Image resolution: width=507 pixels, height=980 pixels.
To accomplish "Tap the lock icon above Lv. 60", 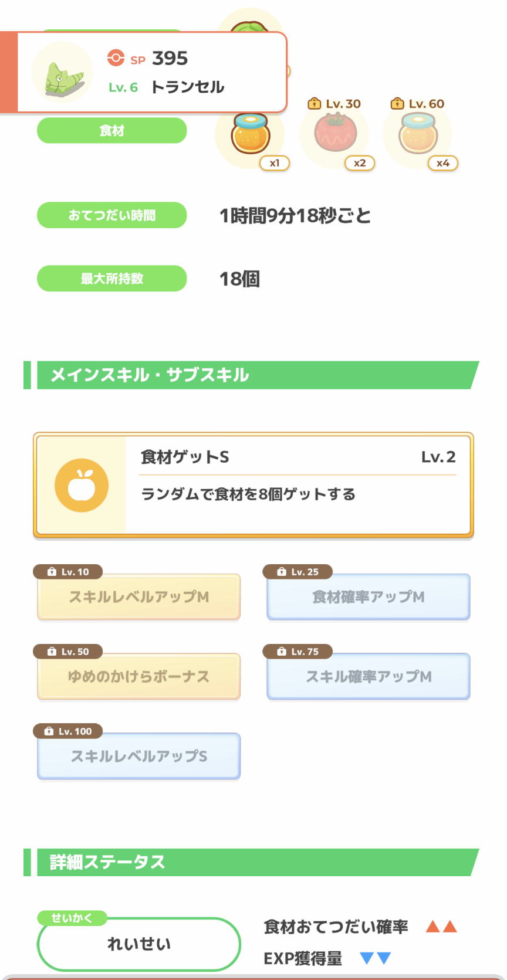I will [397, 104].
